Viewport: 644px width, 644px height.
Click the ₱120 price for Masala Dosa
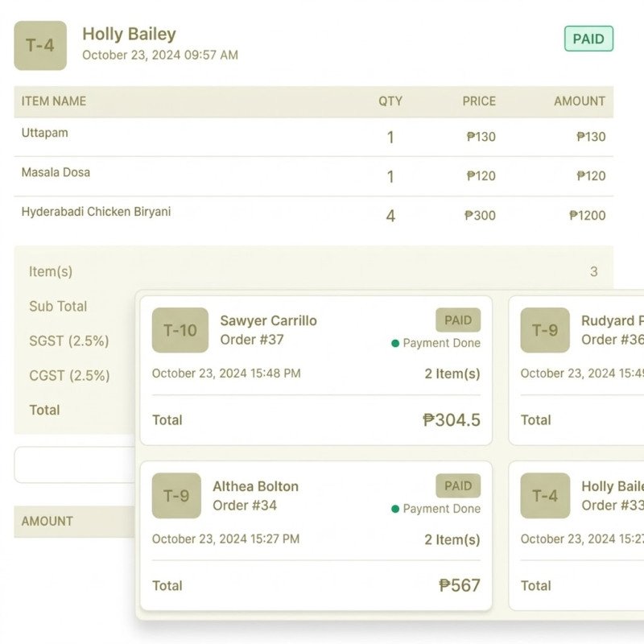click(481, 175)
